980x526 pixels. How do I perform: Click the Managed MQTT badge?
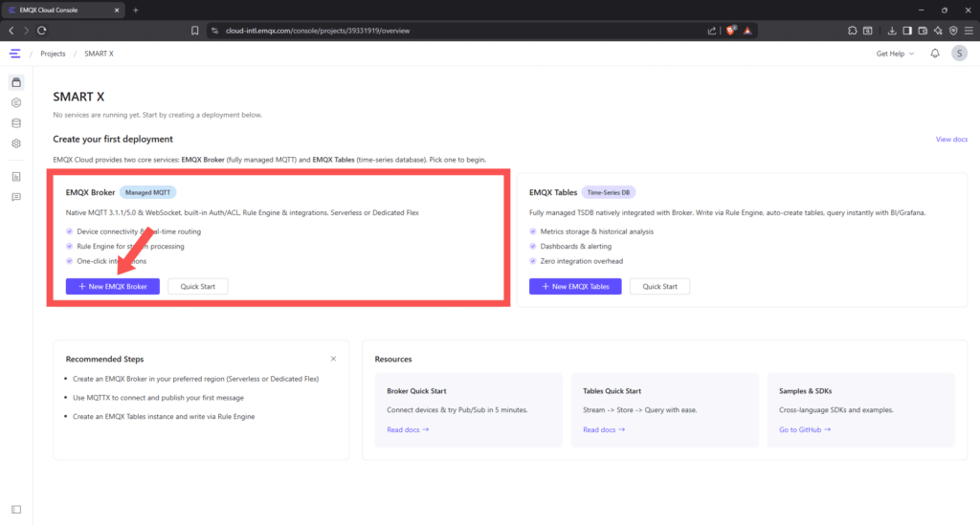(x=147, y=192)
